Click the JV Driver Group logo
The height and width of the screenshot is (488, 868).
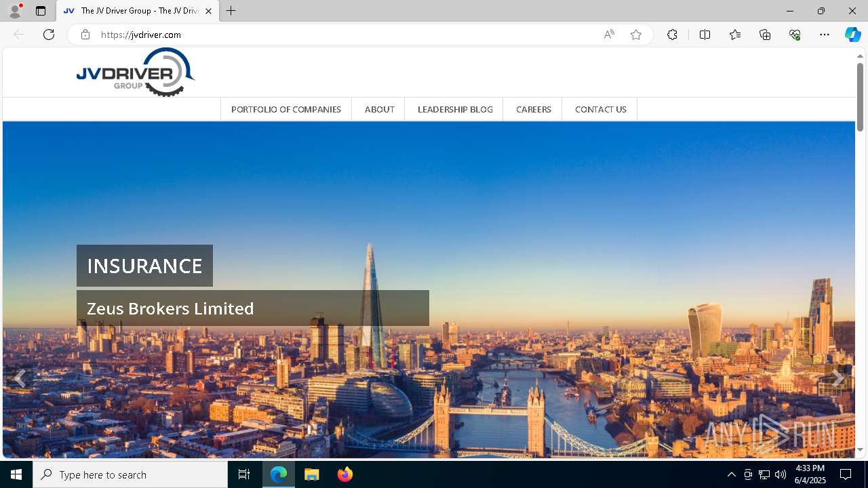[136, 72]
